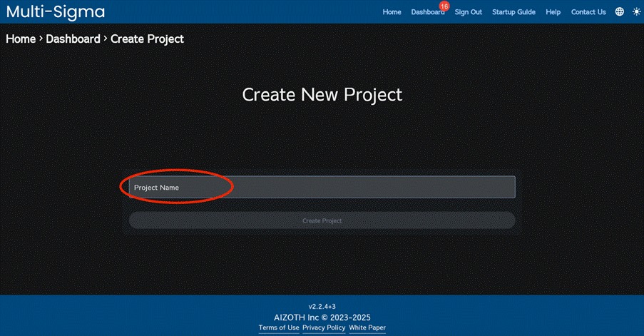644x336 pixels.
Task: Open the White Paper footer link
Action: pos(367,327)
